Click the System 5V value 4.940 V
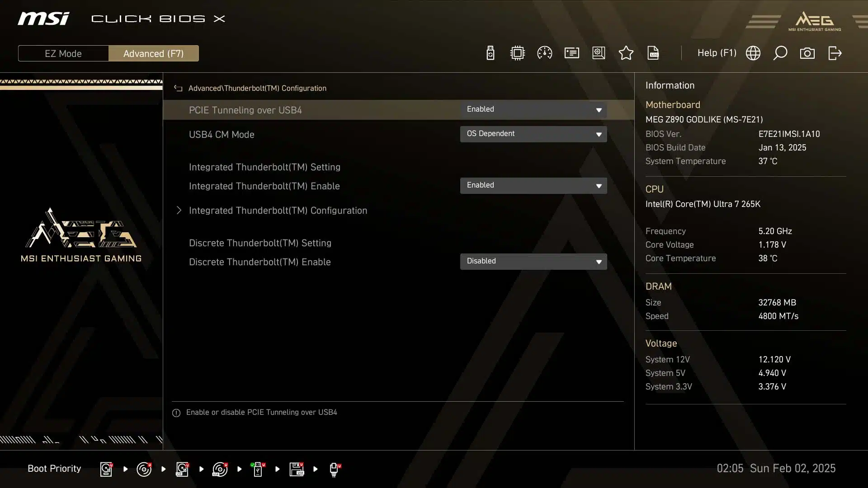 (x=772, y=373)
